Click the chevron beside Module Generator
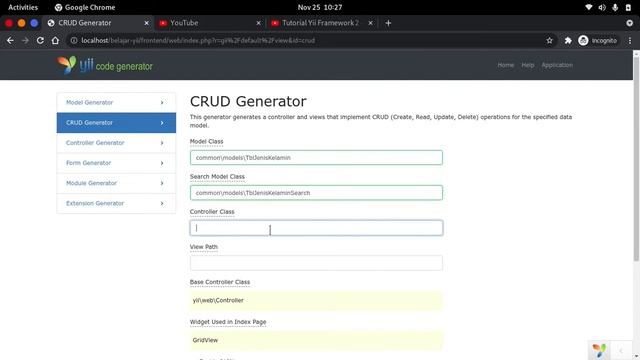Screen dimensions: 640x360 coord(162,183)
